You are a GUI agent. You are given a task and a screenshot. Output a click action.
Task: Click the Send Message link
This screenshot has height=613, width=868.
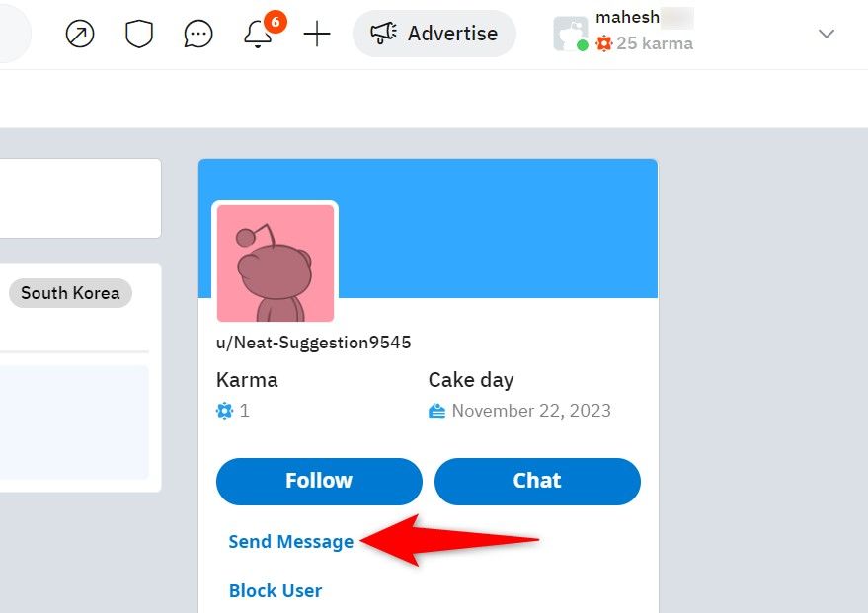click(x=290, y=542)
